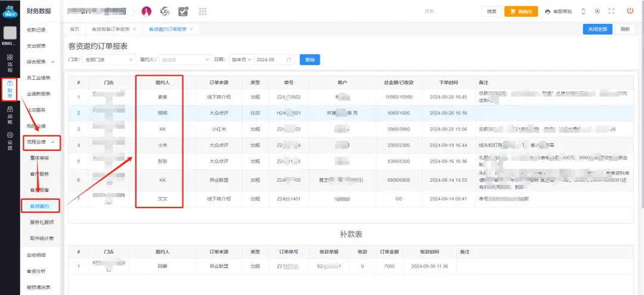644x295 pixels.
Task: Open the 按年月 date type dropdown
Action: pyautogui.click(x=240, y=60)
